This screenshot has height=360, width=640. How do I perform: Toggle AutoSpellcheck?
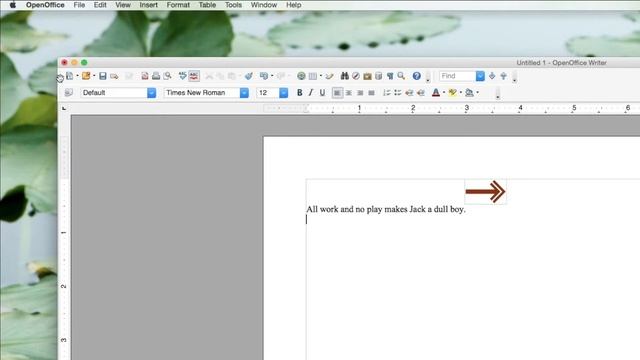pyautogui.click(x=194, y=76)
